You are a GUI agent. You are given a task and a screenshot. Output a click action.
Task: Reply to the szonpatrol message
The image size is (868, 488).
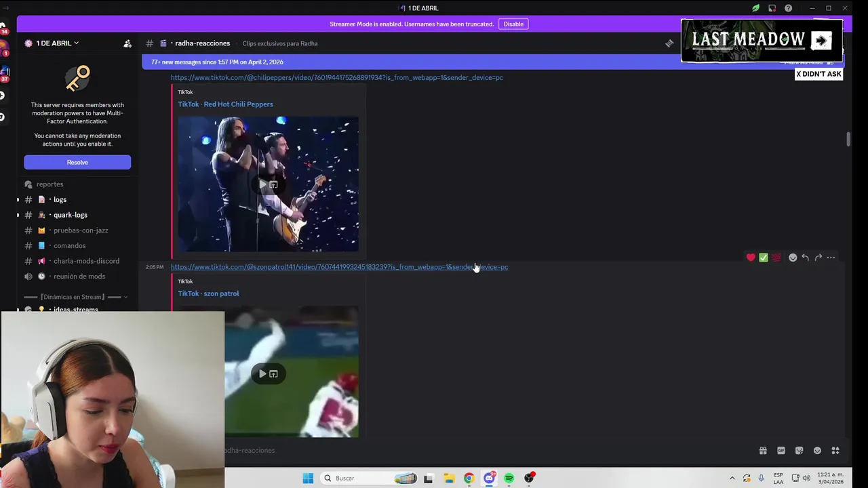click(805, 258)
